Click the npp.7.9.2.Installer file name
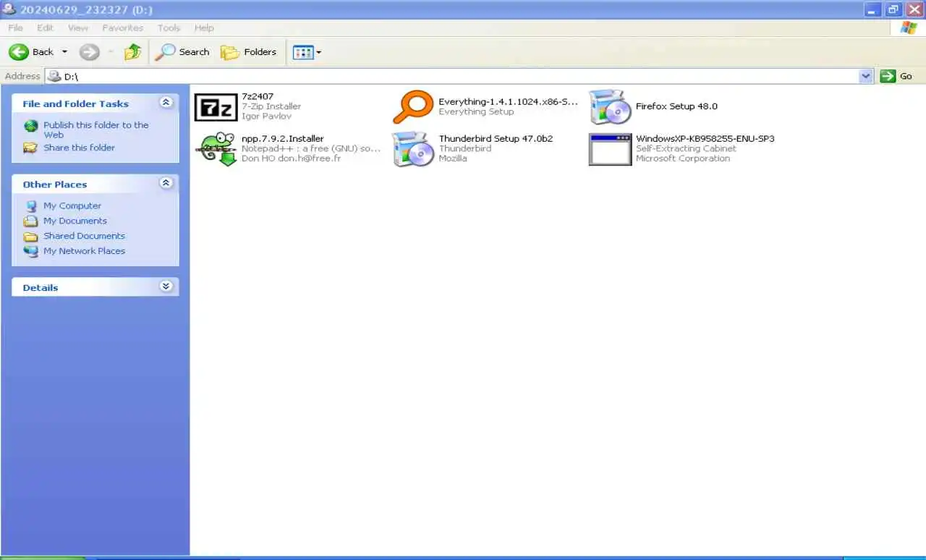The height and width of the screenshot is (560, 926). click(283, 138)
